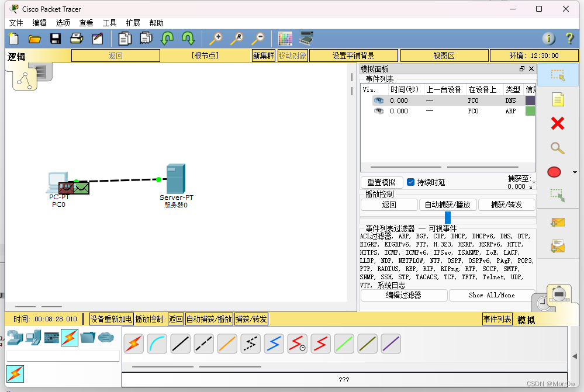Image resolution: width=584 pixels, height=392 pixels.
Task: Click the 服务器0 Server-PT device
Action: (176, 179)
